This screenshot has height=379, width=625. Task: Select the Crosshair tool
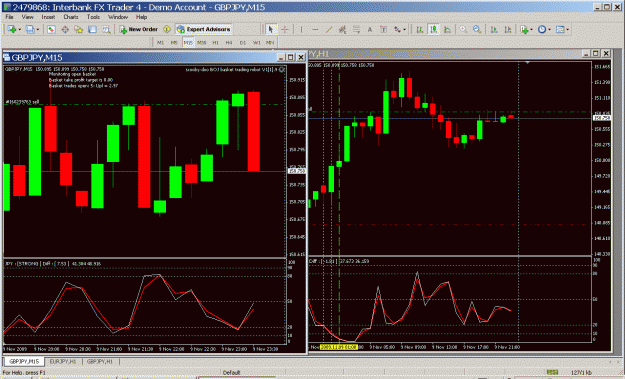(285, 29)
